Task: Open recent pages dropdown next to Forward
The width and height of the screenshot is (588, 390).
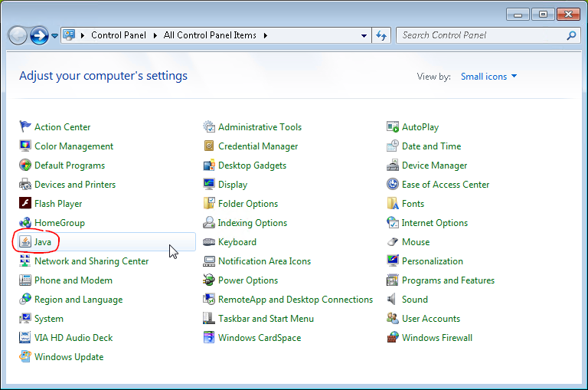Action: [55, 36]
